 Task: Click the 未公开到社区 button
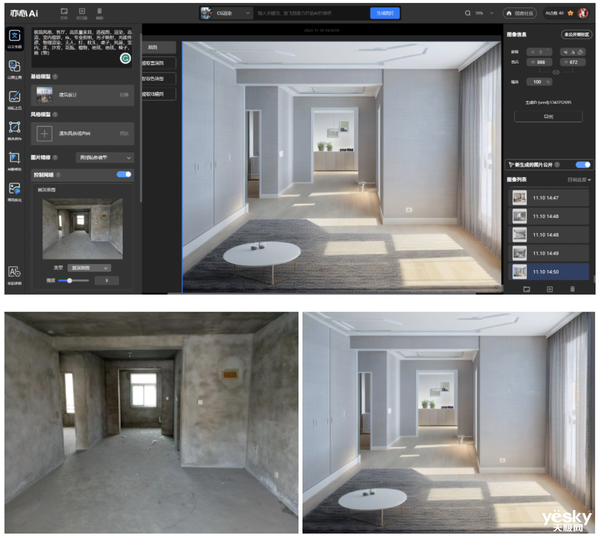click(577, 34)
